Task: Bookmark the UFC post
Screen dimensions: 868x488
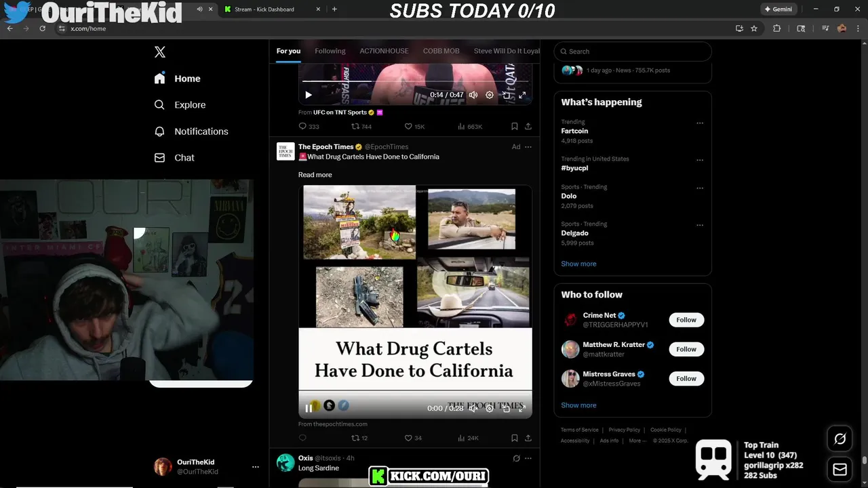Action: coord(515,127)
